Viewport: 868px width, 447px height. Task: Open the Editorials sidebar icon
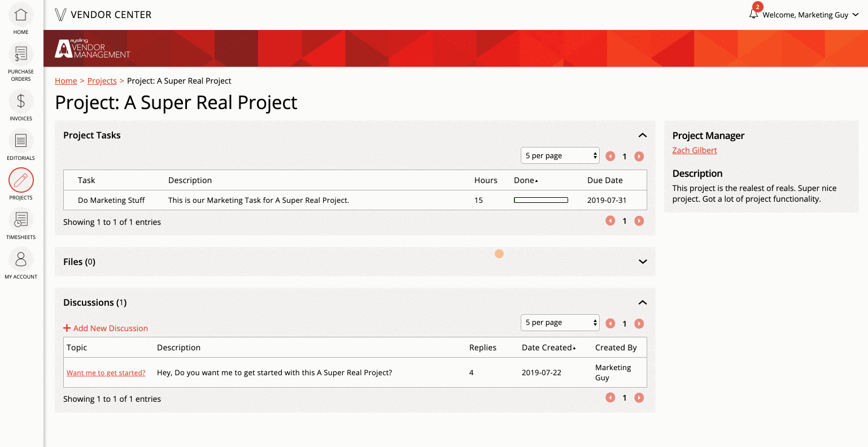[21, 141]
